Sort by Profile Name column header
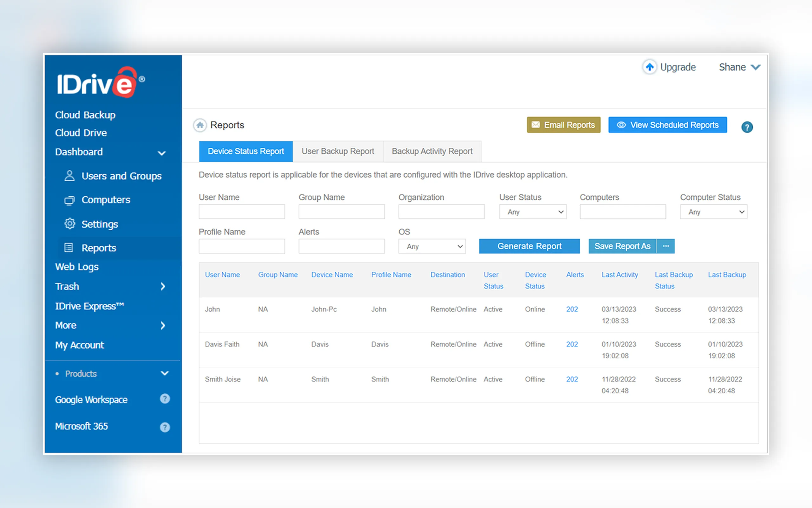Image resolution: width=812 pixels, height=508 pixels. [391, 275]
